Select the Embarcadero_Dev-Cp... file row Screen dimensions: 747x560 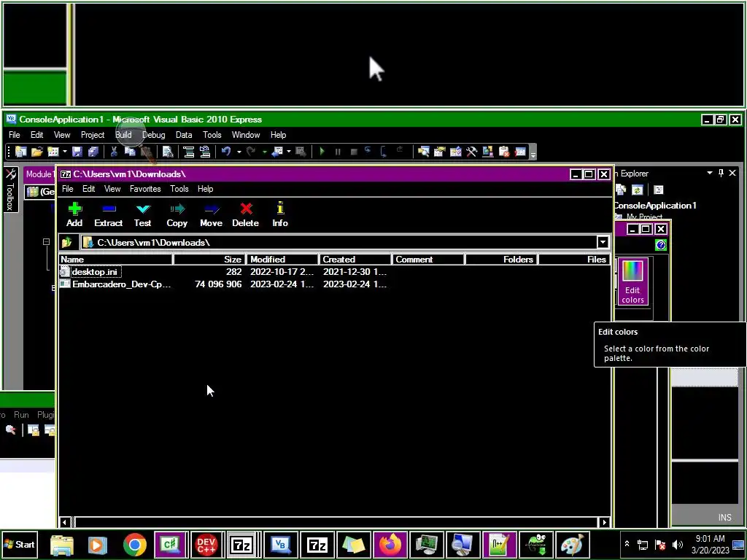coord(334,284)
